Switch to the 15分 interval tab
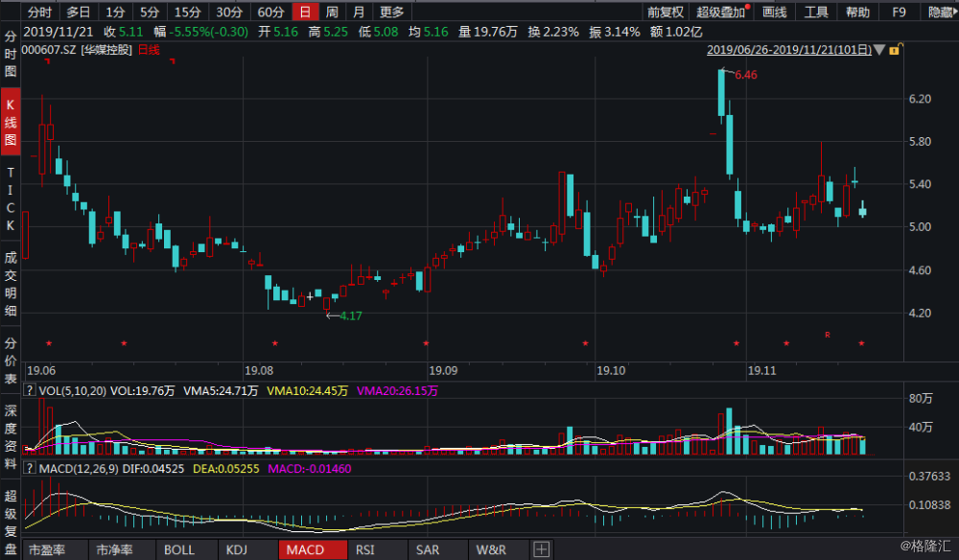 (x=187, y=12)
